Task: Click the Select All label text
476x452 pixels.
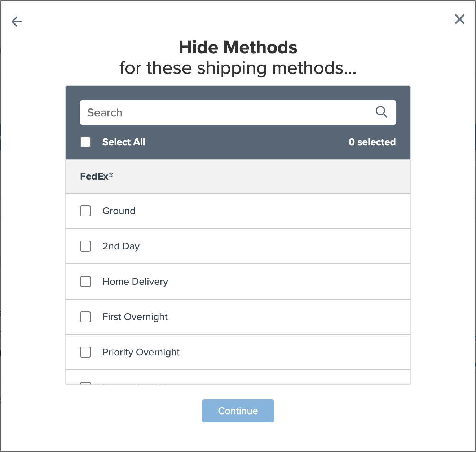Action: coord(124,142)
